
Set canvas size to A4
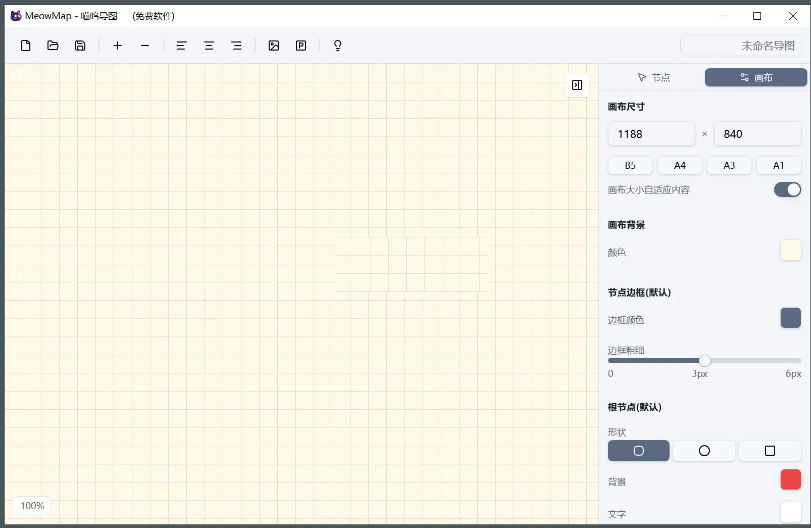(680, 165)
